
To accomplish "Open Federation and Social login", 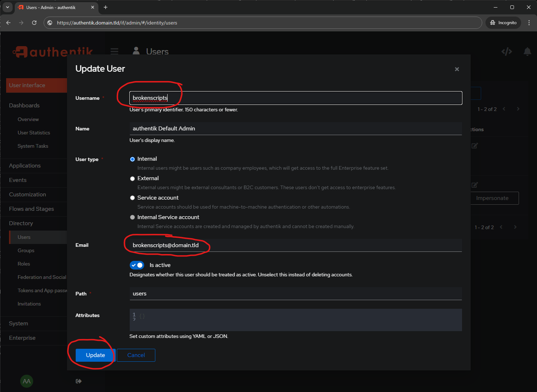I will [x=42, y=277].
